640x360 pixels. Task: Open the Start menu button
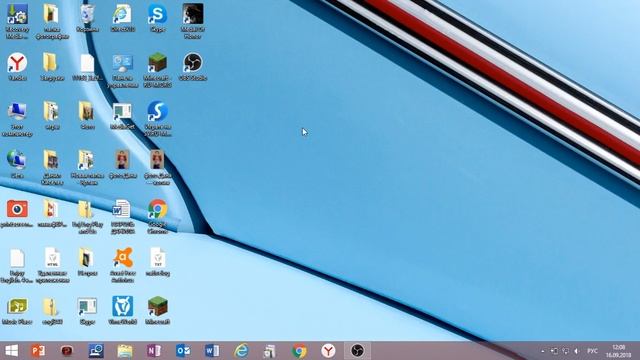tap(11, 351)
